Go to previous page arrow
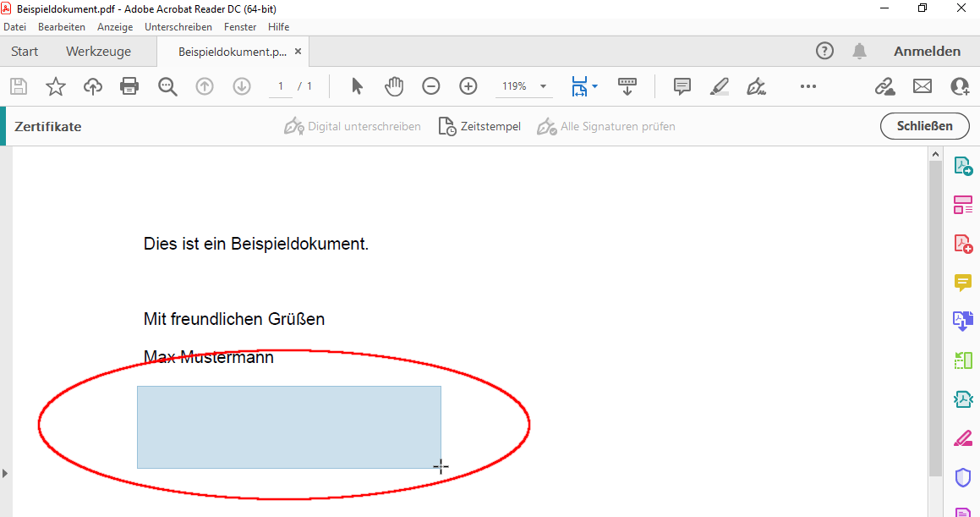 pos(205,86)
